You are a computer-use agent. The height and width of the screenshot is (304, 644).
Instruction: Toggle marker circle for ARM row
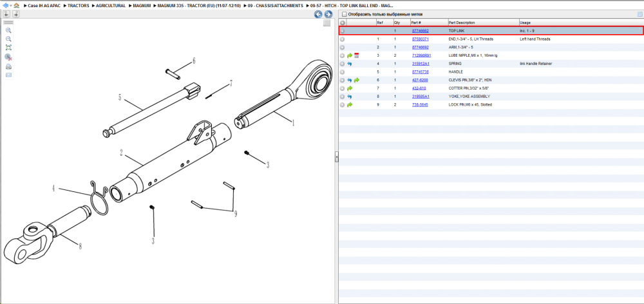tap(343, 47)
